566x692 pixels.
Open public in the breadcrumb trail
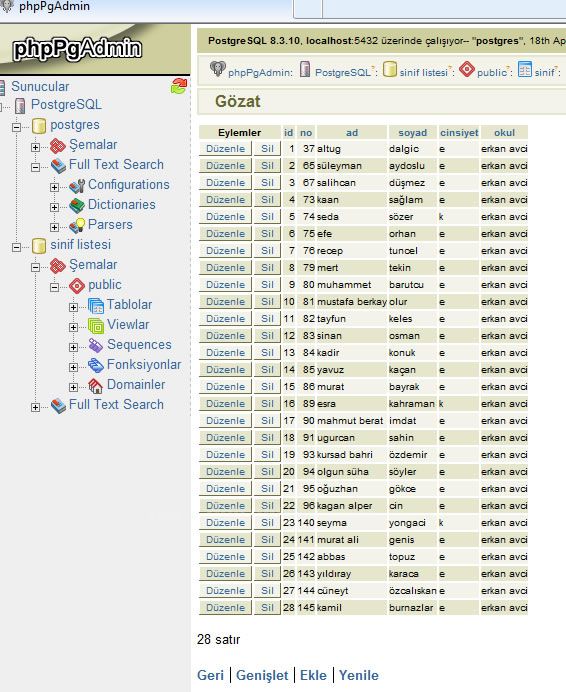(x=491, y=72)
